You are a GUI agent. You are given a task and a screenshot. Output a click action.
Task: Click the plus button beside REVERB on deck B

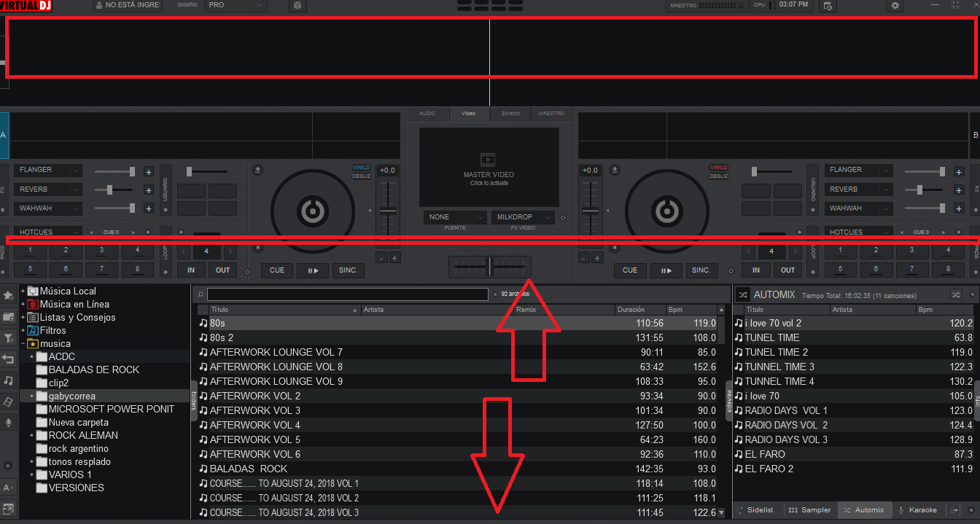point(959,189)
